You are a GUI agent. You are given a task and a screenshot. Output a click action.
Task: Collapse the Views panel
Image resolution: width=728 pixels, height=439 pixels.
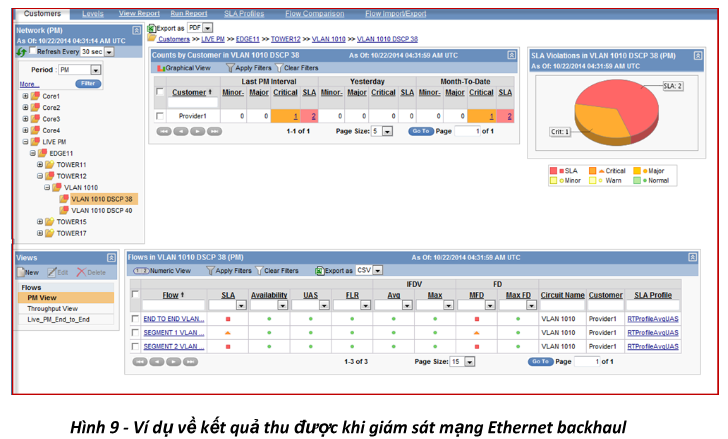(111, 258)
